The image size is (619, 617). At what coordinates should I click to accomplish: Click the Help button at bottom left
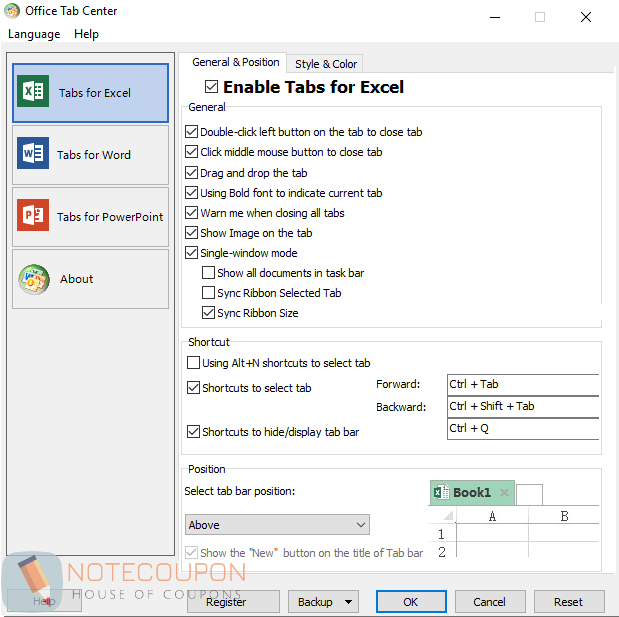click(44, 601)
